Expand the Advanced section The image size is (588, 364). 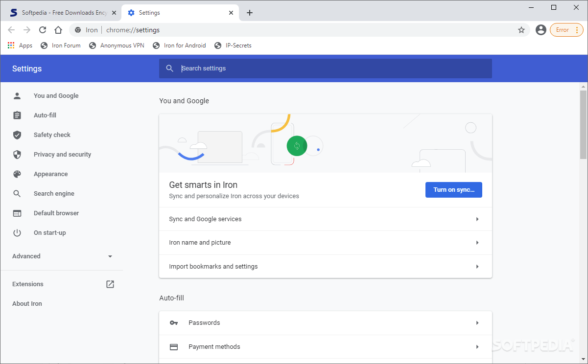click(62, 256)
